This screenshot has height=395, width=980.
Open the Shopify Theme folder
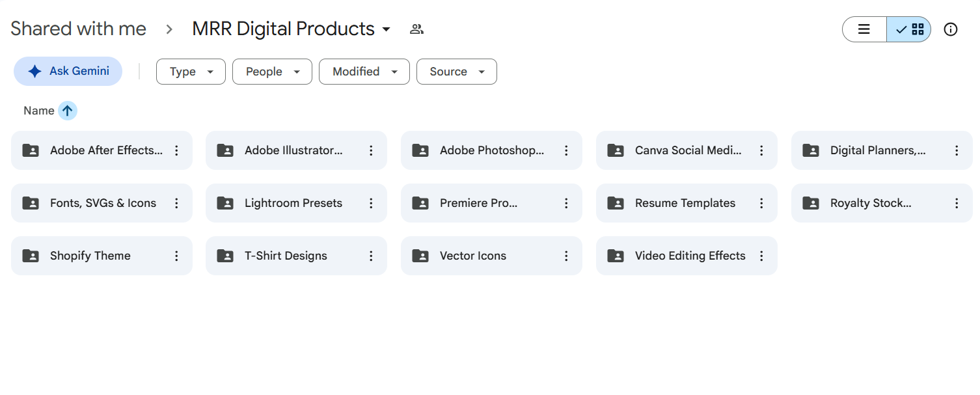pyautogui.click(x=102, y=256)
